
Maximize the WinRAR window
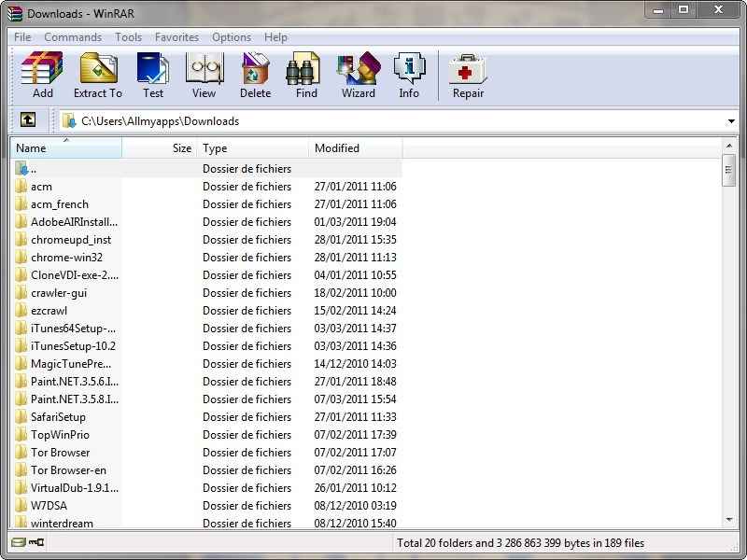[684, 10]
